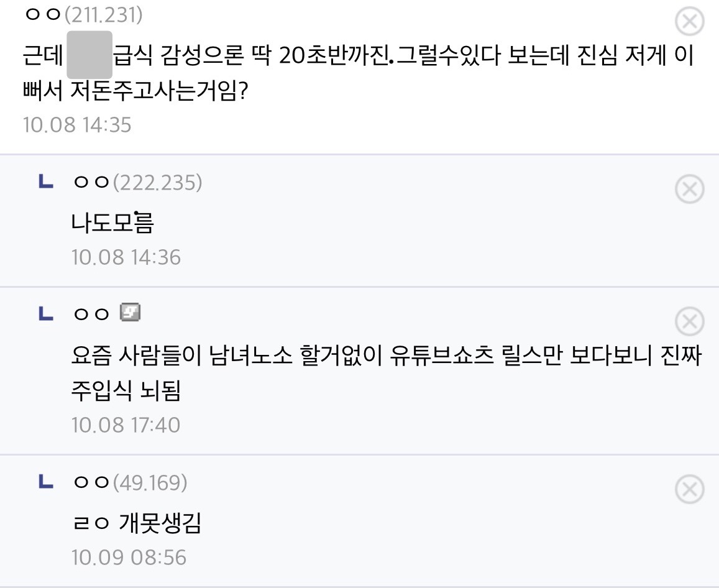
Task: Tap the comment text ㄹㅇ 개못생김
Action: [136, 523]
